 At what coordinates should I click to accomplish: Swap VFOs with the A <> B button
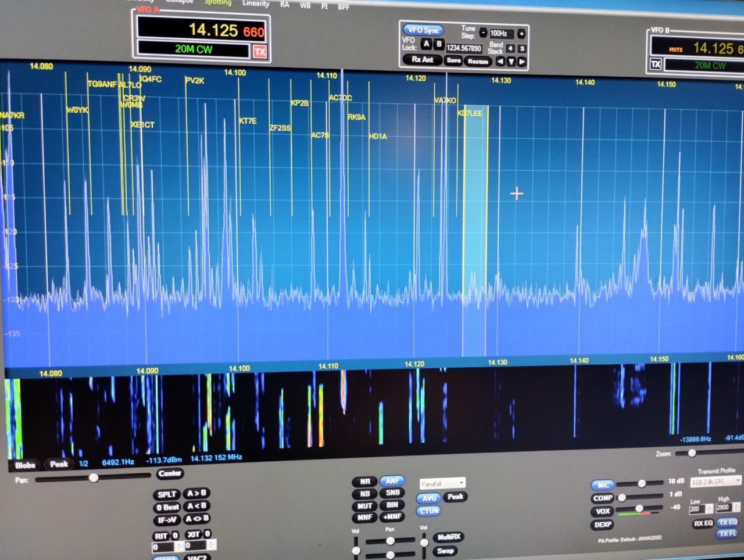[197, 519]
